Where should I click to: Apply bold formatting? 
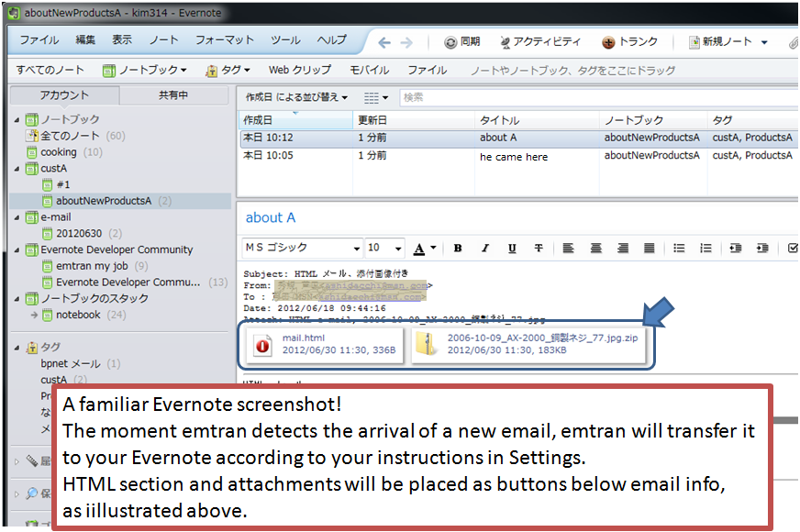(458, 248)
